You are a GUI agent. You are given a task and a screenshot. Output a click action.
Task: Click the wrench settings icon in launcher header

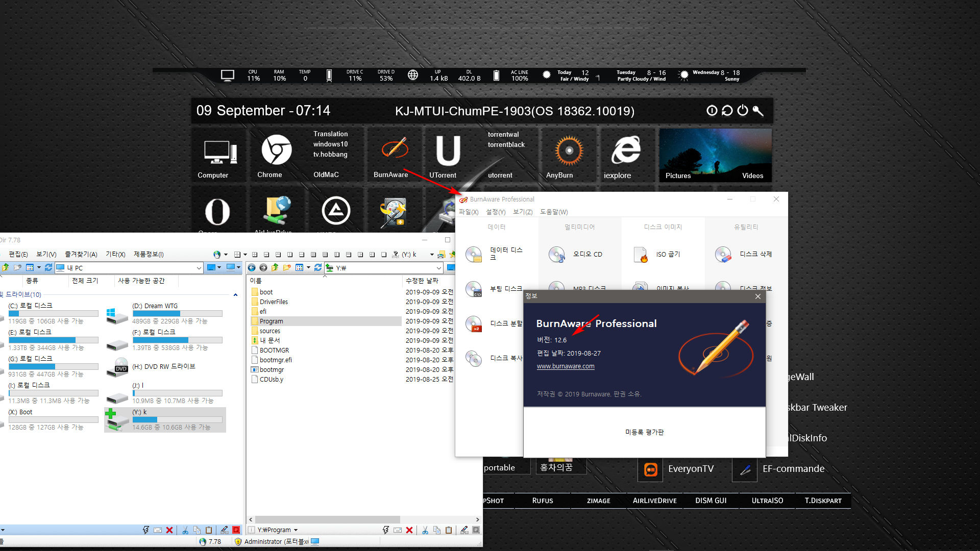[x=758, y=111]
